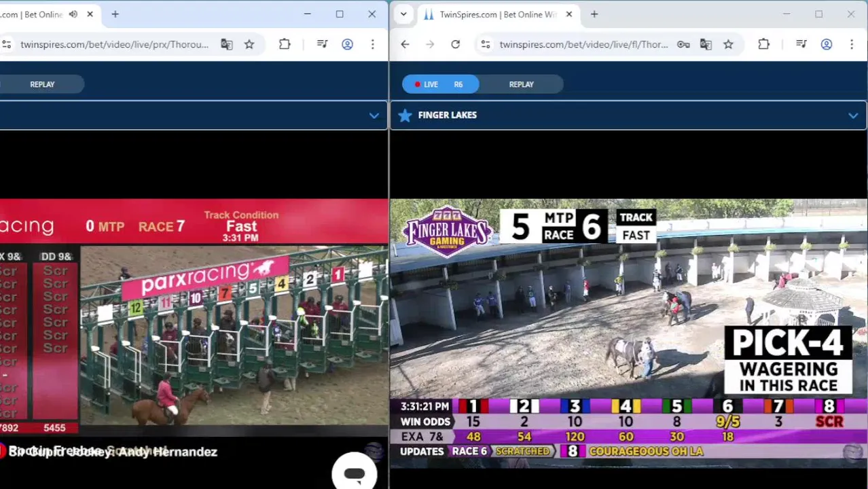Click REPLAY button in left window
This screenshot has width=868, height=489.
[42, 84]
